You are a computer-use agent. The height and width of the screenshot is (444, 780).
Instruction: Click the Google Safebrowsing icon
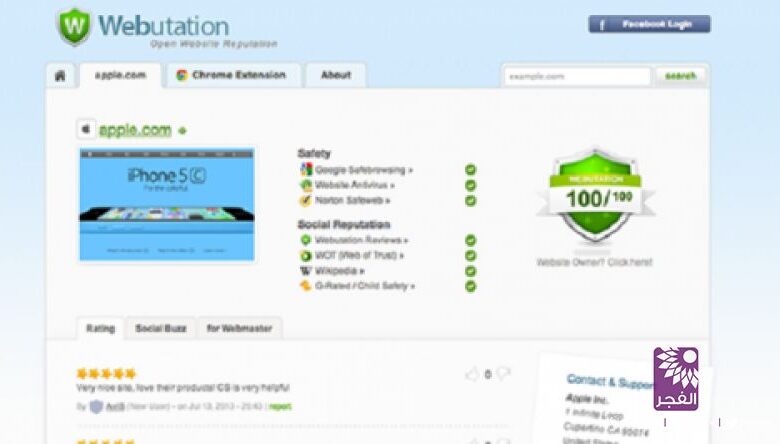[x=306, y=170]
